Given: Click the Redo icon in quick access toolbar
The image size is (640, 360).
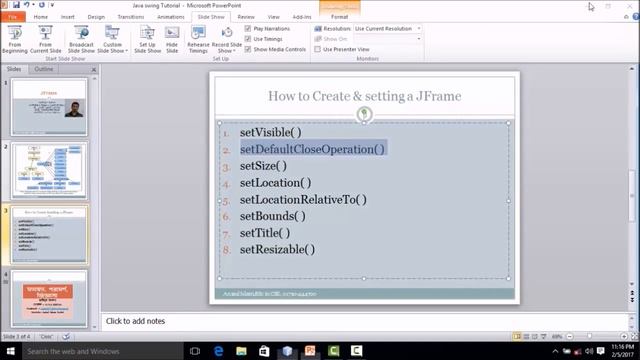Looking at the screenshot, I should (x=42, y=5).
